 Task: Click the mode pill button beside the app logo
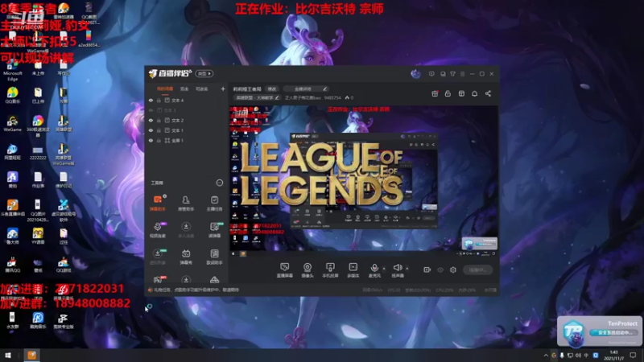tap(204, 73)
